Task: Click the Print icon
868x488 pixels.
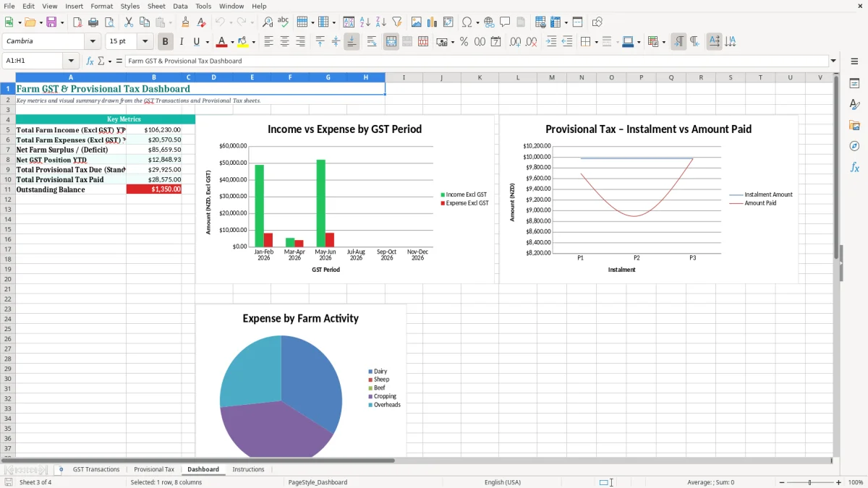Action: pos(93,22)
